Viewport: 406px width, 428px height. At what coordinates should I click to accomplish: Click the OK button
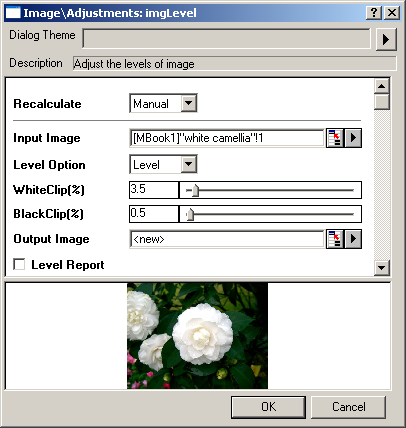point(268,407)
